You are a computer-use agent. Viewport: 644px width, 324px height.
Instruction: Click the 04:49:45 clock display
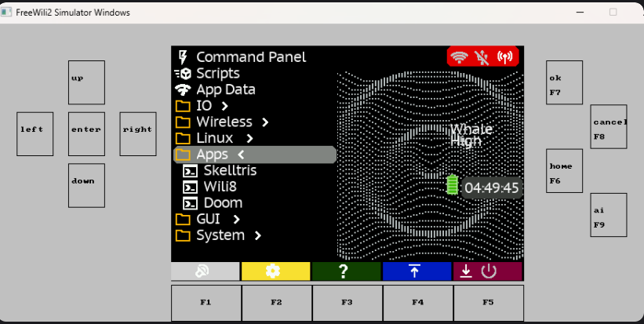point(492,188)
